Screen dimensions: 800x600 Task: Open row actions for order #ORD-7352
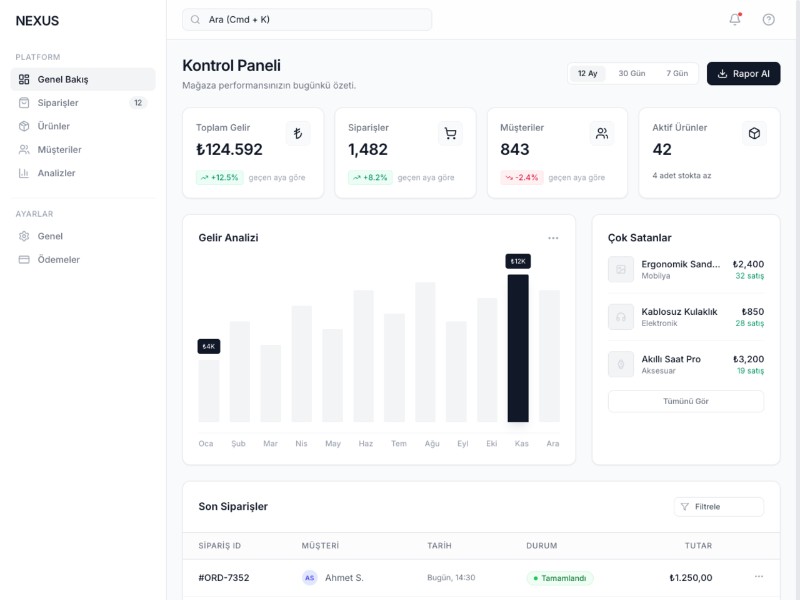click(x=759, y=577)
